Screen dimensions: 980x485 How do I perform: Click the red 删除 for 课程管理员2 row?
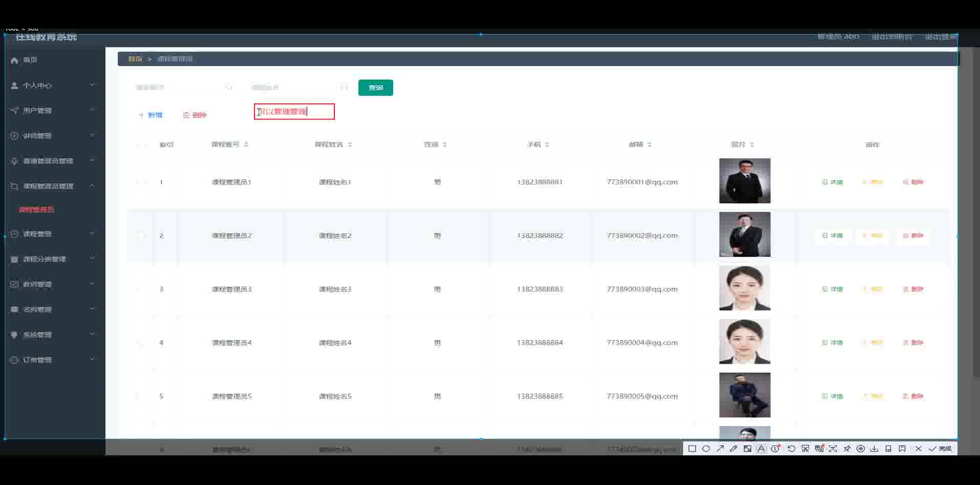click(913, 236)
